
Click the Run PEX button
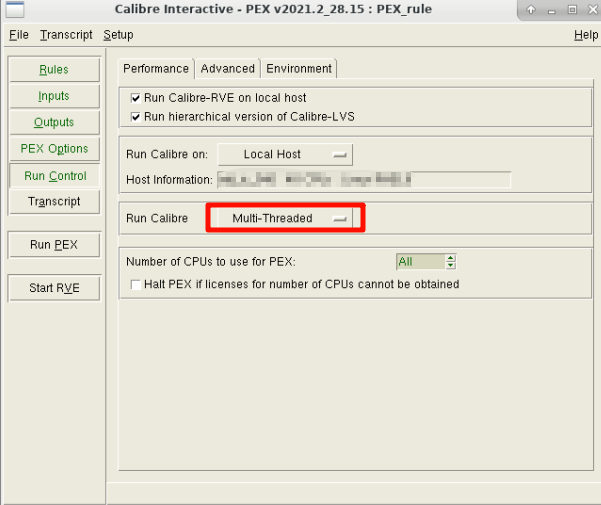coord(54,244)
